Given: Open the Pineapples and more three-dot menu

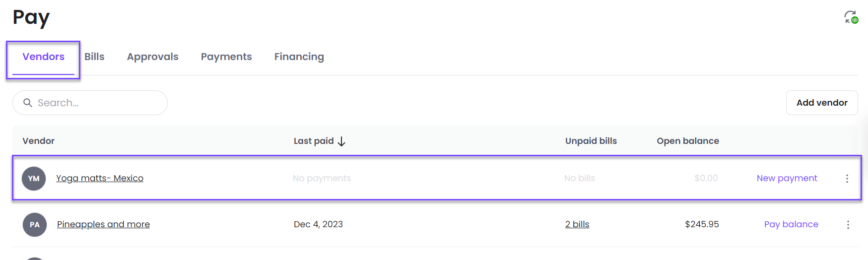Looking at the screenshot, I should [x=848, y=225].
